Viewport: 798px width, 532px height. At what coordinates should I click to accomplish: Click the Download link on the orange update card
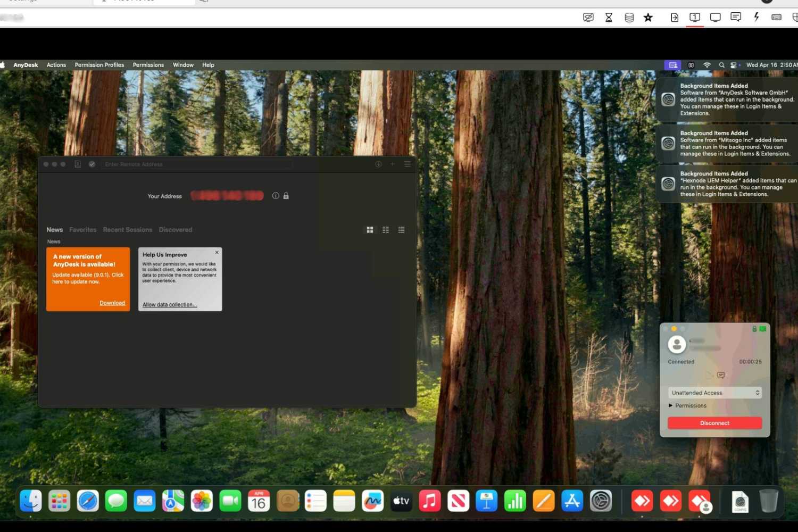[112, 303]
